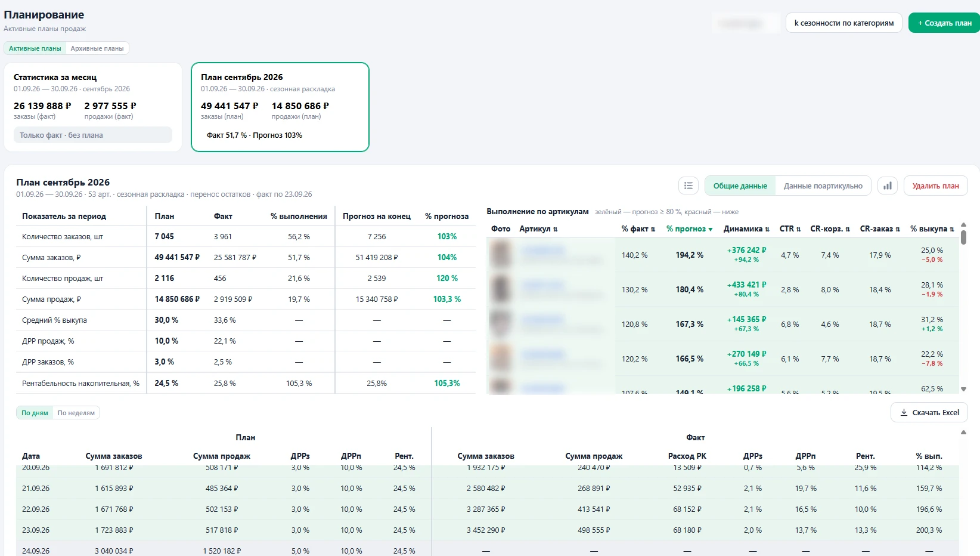Click the articles table scroll-up arrow

click(x=963, y=225)
